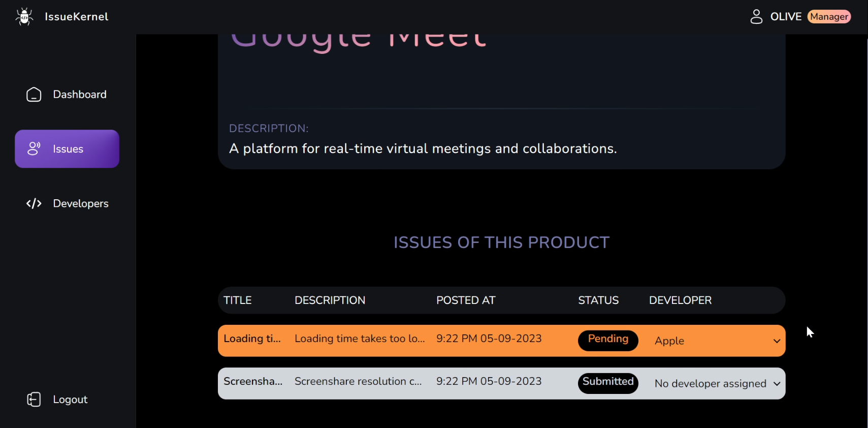Open the Issues menu item

click(67, 149)
